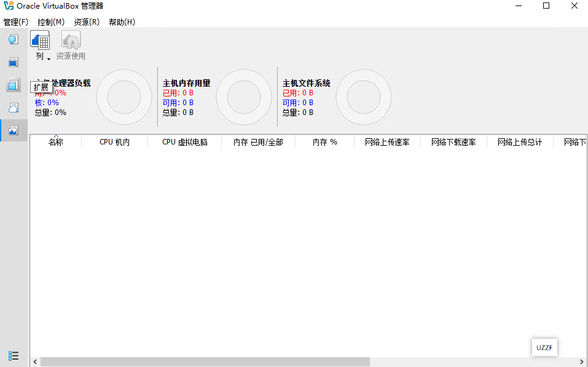Click the 主机处理器负载 donut chart
588x367 pixels.
pyautogui.click(x=124, y=97)
